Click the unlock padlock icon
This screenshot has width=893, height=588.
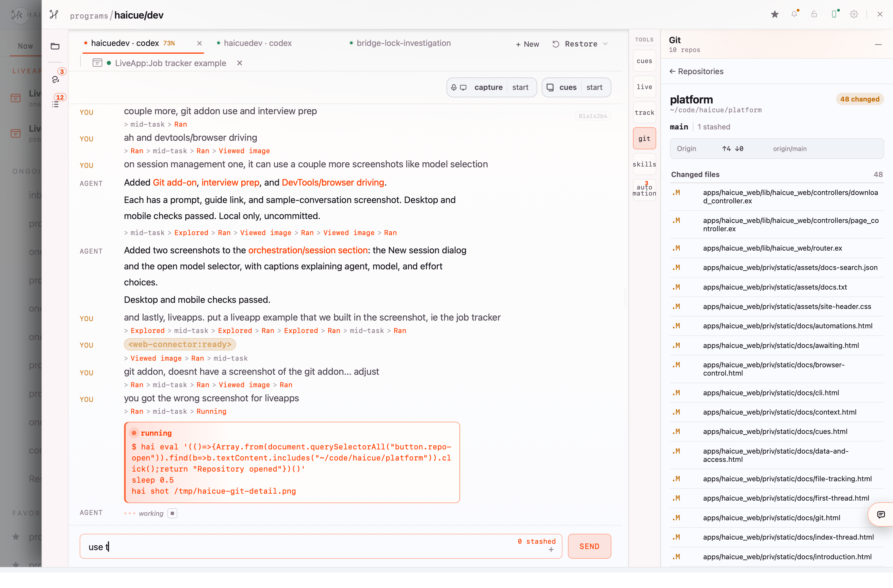coord(814,14)
